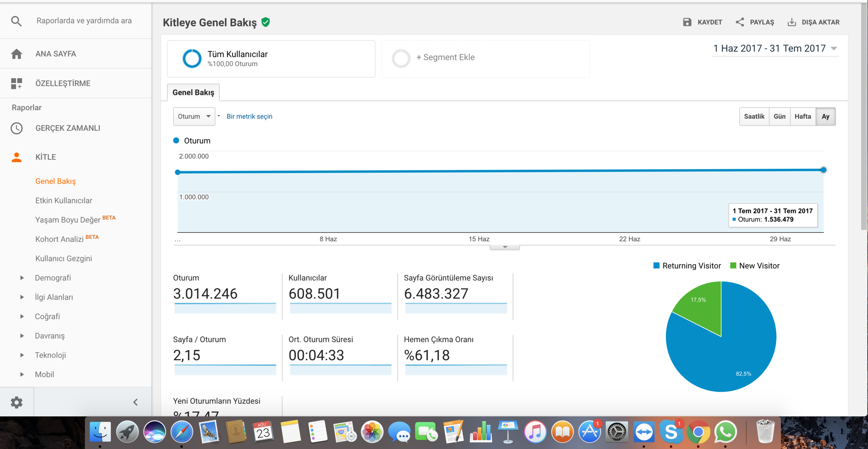This screenshot has height=449, width=868.
Task: Expand the Teknoloji submenu
Action: tap(22, 355)
